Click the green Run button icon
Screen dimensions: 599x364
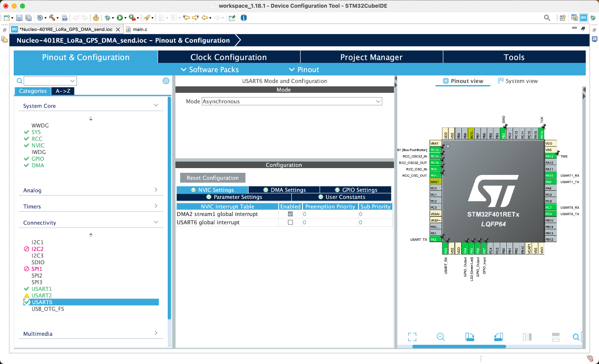click(x=120, y=18)
